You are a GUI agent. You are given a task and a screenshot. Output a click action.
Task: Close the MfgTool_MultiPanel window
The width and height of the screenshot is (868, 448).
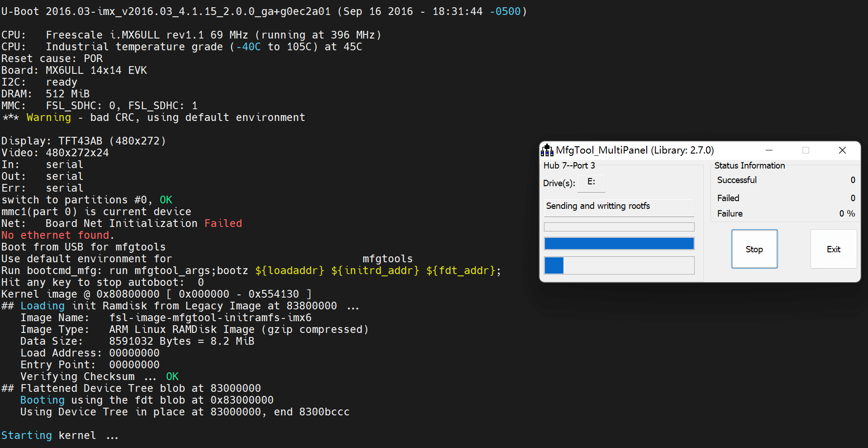pyautogui.click(x=842, y=150)
